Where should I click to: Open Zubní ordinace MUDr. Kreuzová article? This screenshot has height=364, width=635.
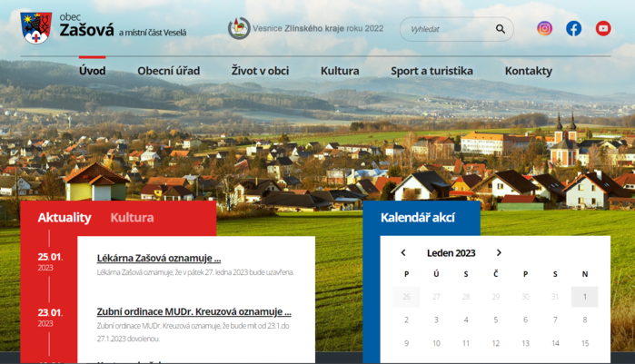(193, 311)
